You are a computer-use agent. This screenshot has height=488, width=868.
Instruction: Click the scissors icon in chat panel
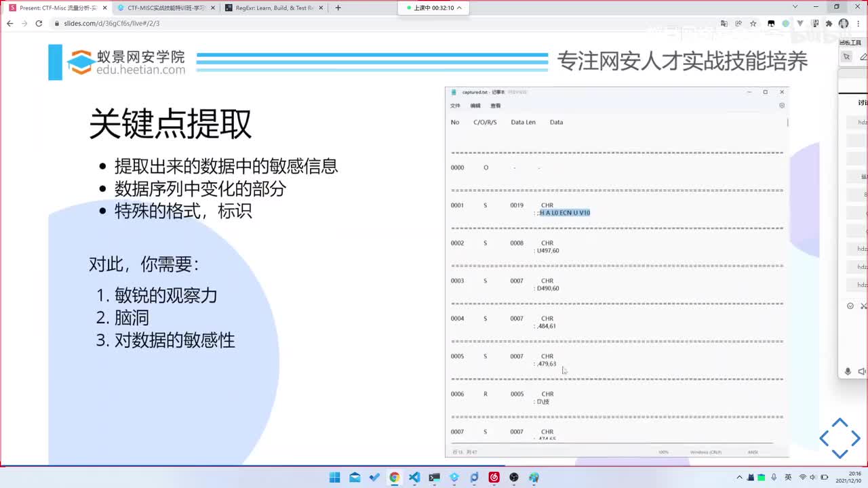click(863, 306)
